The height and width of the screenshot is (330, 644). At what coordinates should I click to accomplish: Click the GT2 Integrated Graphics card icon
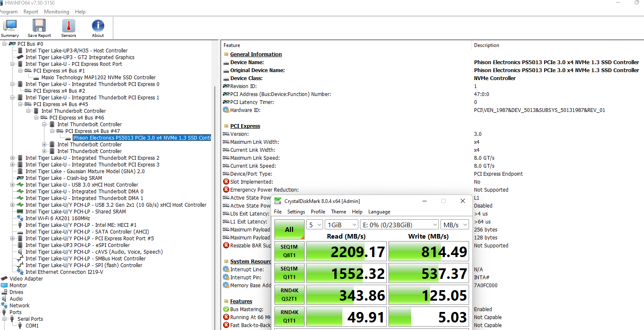point(20,57)
